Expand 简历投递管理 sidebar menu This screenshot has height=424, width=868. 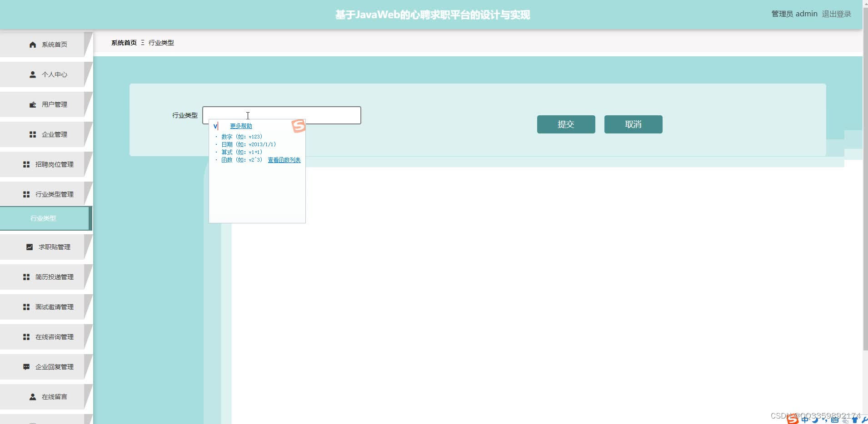46,277
